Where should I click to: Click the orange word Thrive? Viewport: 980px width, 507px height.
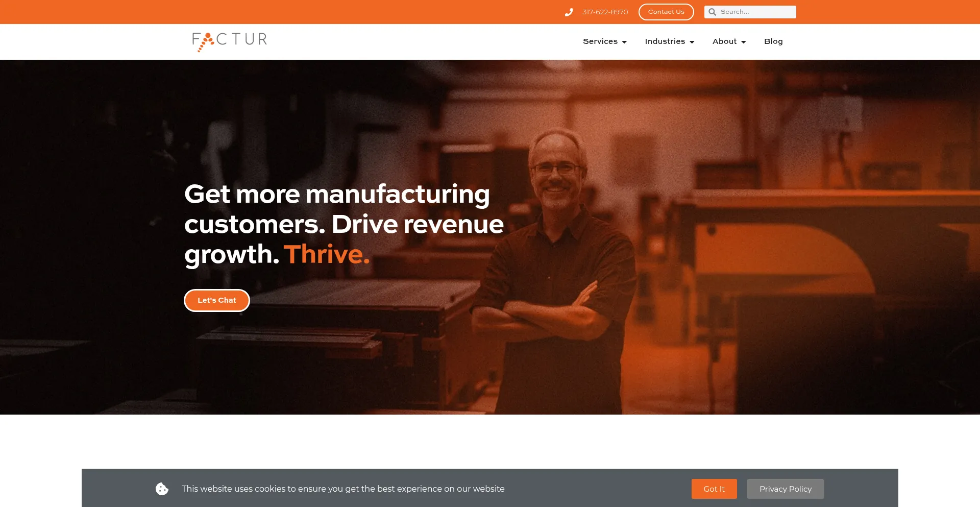326,254
